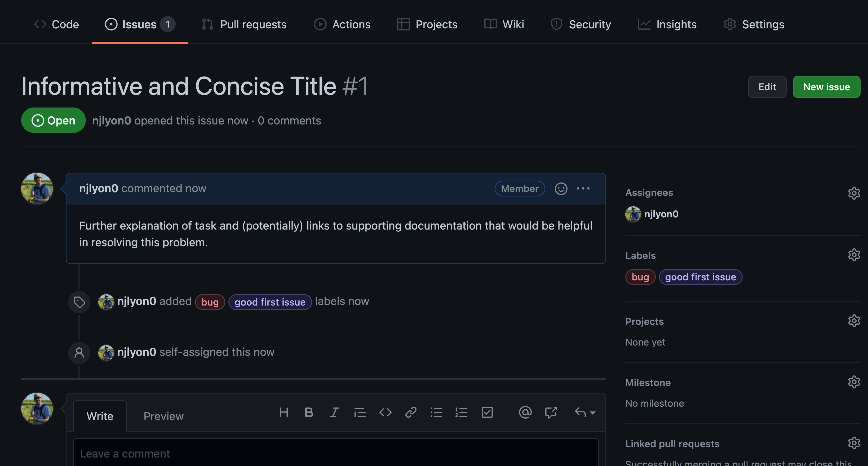Click Edit issue title button
This screenshot has height=466, width=868.
767,86
